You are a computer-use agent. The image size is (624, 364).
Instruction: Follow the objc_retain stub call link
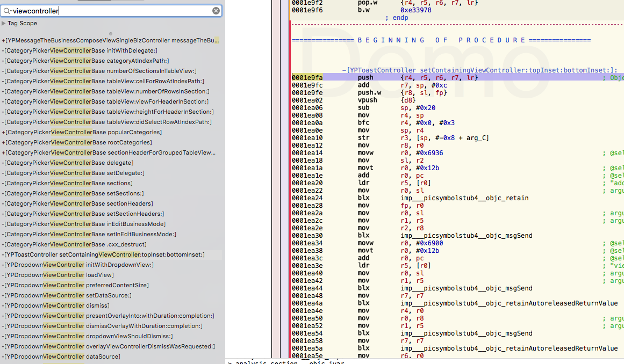coord(464,198)
